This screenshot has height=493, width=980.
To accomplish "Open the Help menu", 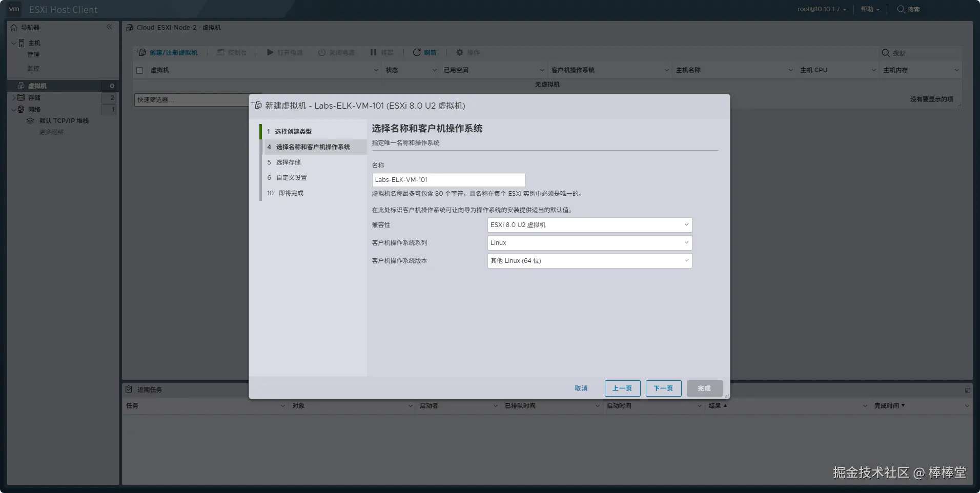I will [x=870, y=9].
